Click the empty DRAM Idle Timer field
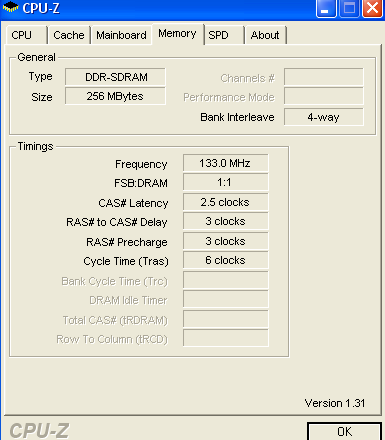 [225, 299]
